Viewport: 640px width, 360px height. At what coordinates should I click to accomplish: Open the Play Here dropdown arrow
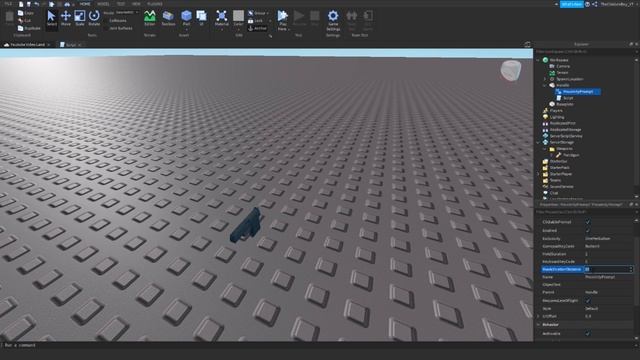point(289,29)
